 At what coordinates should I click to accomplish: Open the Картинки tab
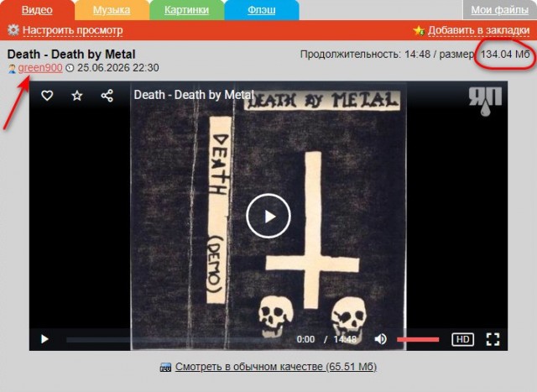click(186, 10)
